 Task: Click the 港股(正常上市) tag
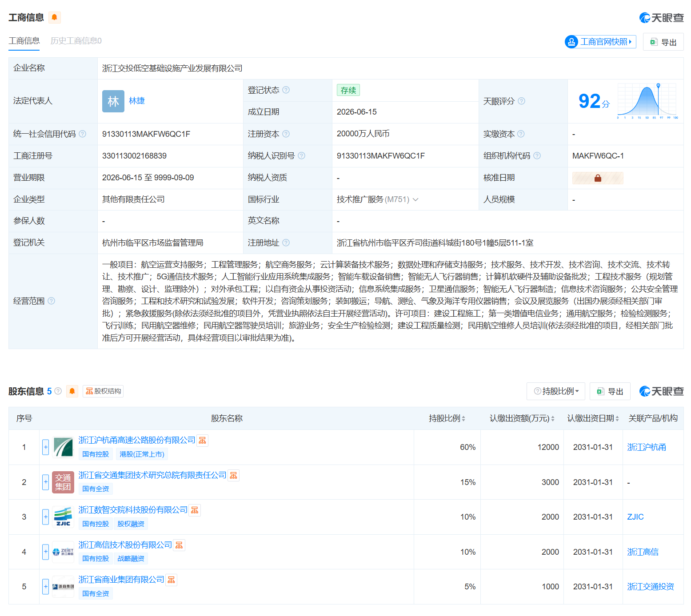click(x=142, y=454)
